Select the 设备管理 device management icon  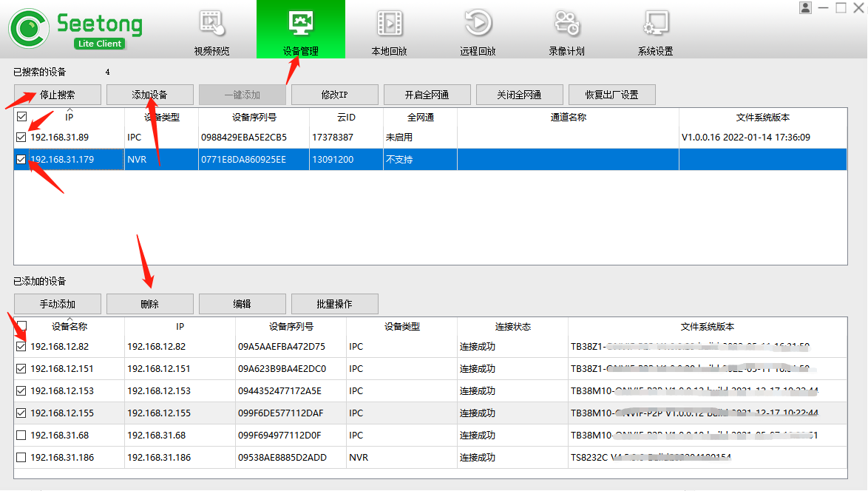click(x=300, y=24)
